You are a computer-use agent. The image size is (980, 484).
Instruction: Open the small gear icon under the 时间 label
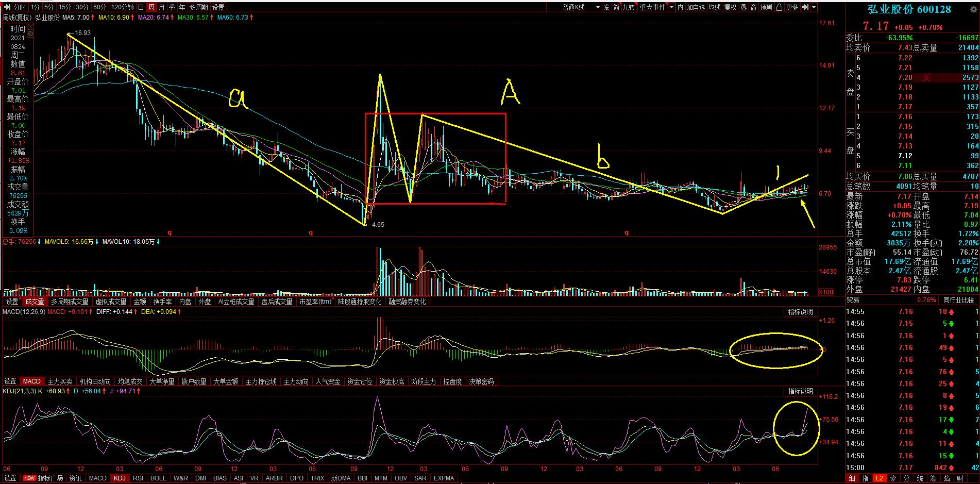pyautogui.click(x=30, y=34)
